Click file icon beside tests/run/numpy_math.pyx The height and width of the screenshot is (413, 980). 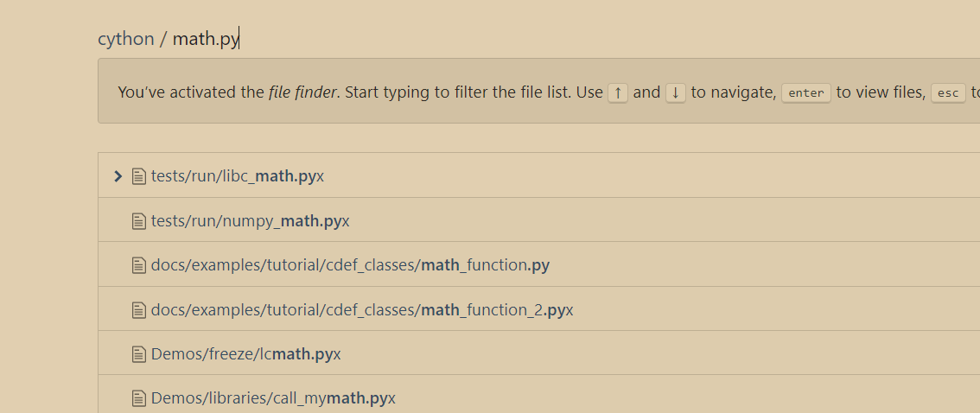coord(138,221)
